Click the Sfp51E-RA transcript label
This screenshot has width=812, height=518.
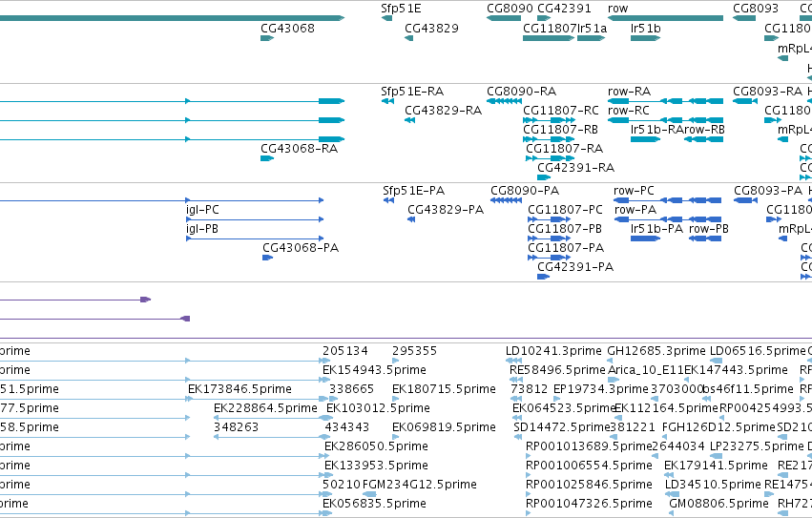click(x=412, y=92)
